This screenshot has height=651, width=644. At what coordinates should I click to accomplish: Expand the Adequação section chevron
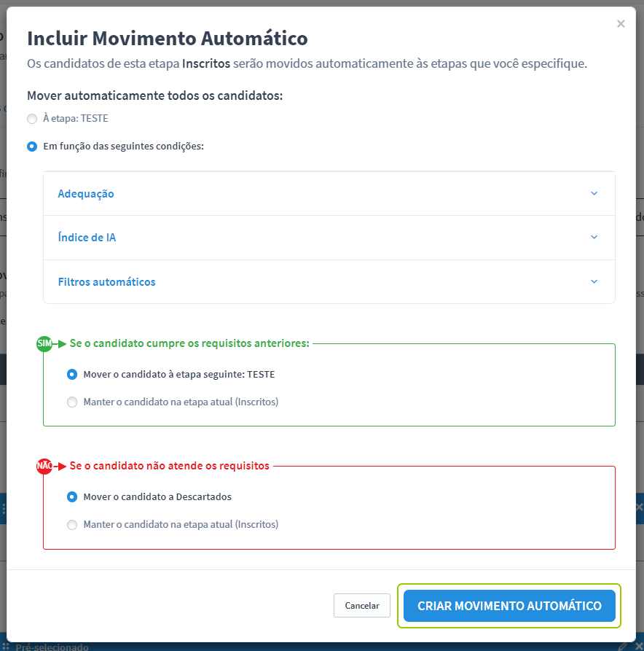(594, 193)
